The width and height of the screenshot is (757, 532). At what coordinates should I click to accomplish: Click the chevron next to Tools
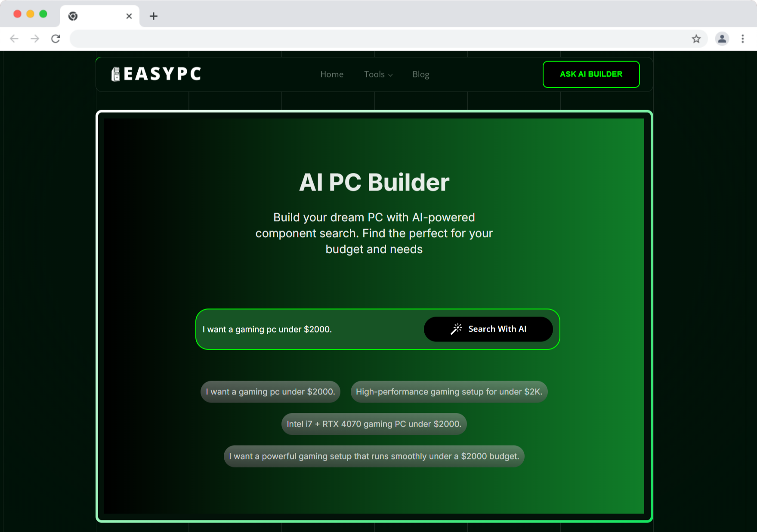point(390,75)
